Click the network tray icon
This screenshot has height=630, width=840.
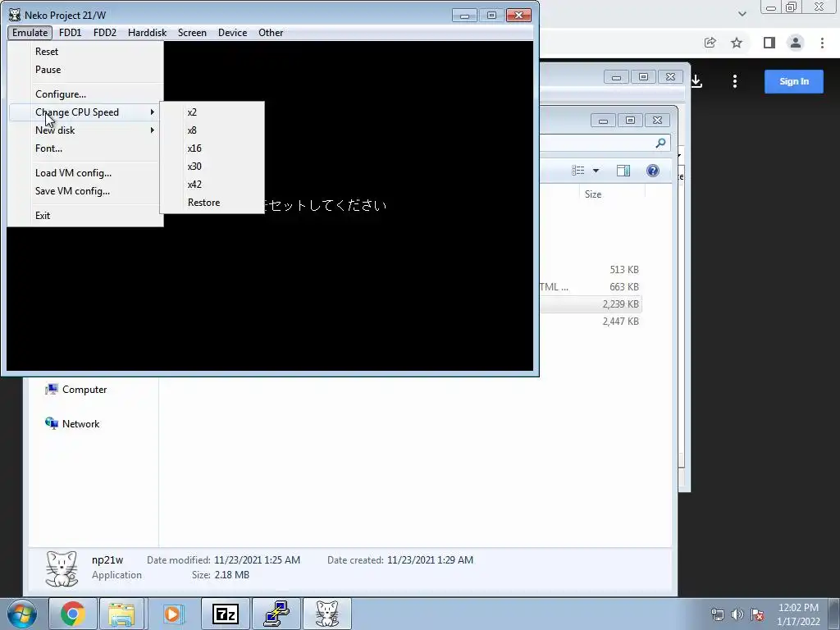point(717,614)
